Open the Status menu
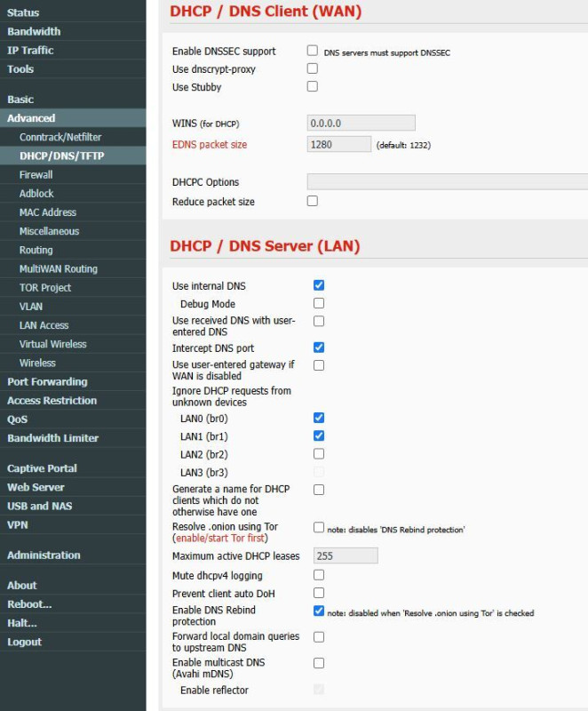 pyautogui.click(x=73, y=12)
